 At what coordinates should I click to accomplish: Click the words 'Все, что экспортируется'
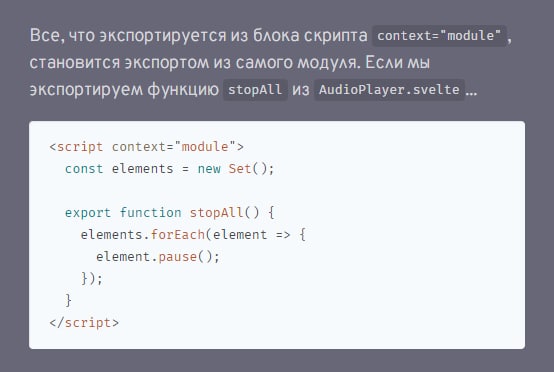click(128, 36)
